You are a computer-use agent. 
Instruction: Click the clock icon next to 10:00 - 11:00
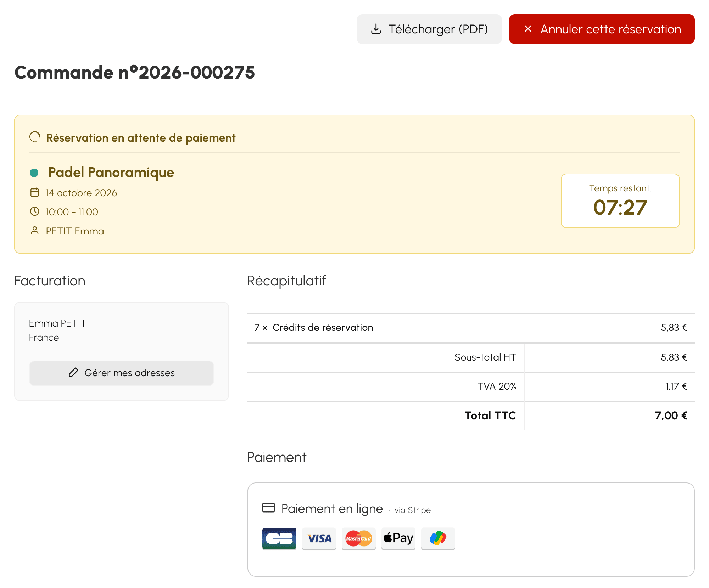(35, 211)
